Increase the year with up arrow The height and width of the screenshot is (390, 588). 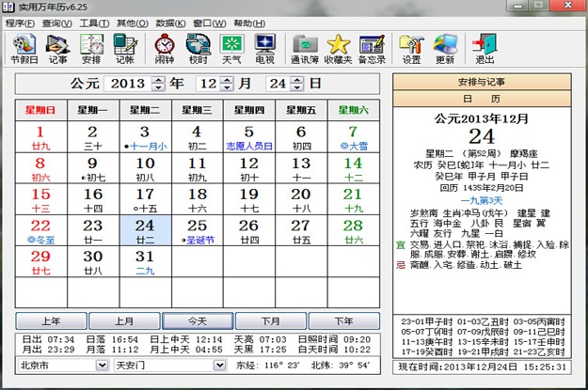(x=158, y=80)
